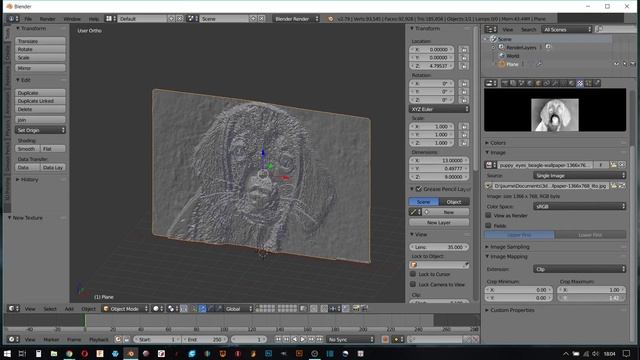This screenshot has height=360, width=640.
Task: Open Task View on taskbar
Action: (x=22, y=353)
